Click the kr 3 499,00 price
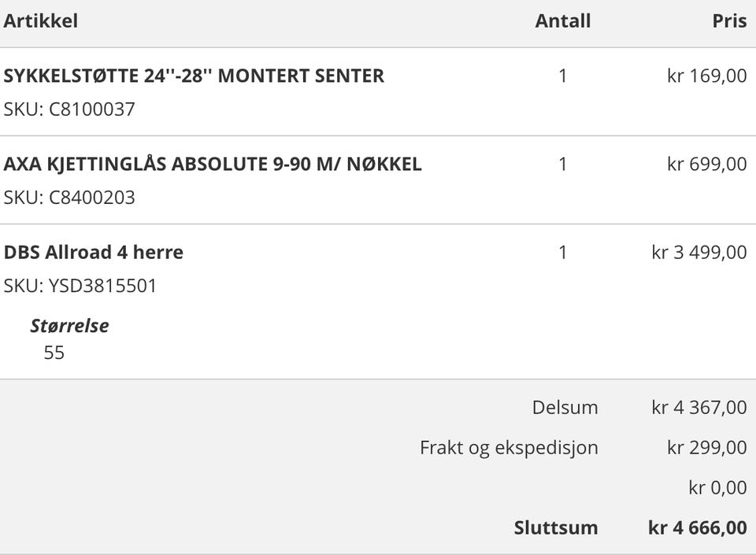Image resolution: width=756 pixels, height=555 pixels. click(699, 252)
